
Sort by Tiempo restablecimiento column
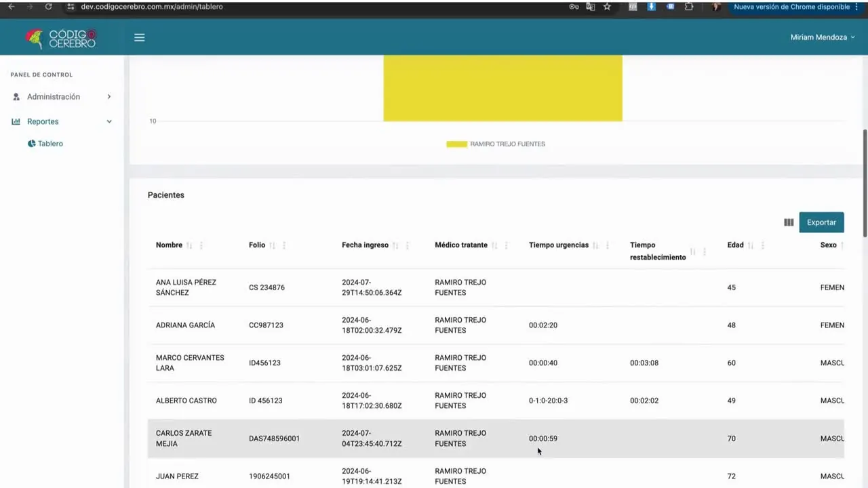pos(692,251)
